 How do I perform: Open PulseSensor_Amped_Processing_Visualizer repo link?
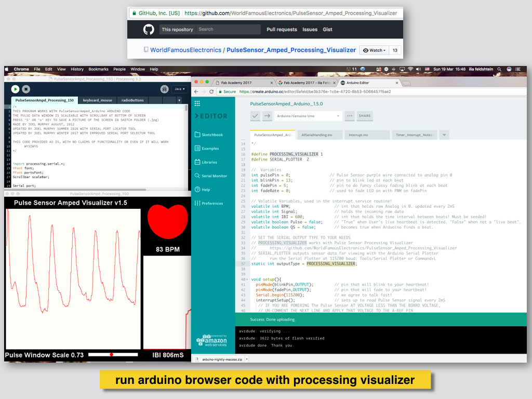click(291, 50)
